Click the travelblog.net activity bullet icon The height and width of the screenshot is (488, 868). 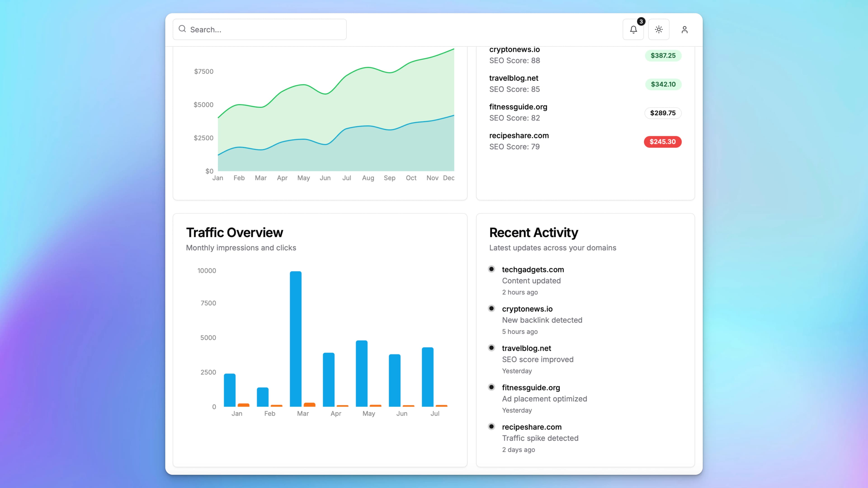[x=491, y=347]
